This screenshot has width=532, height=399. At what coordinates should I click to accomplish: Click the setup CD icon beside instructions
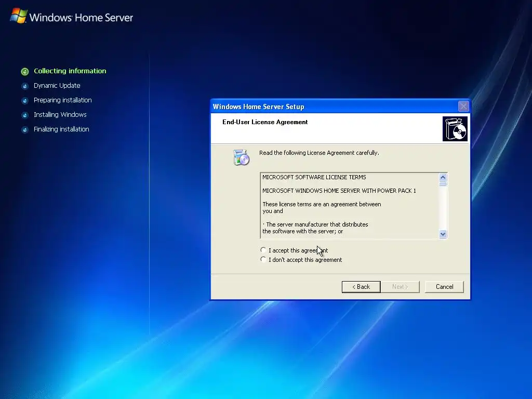[x=241, y=157]
